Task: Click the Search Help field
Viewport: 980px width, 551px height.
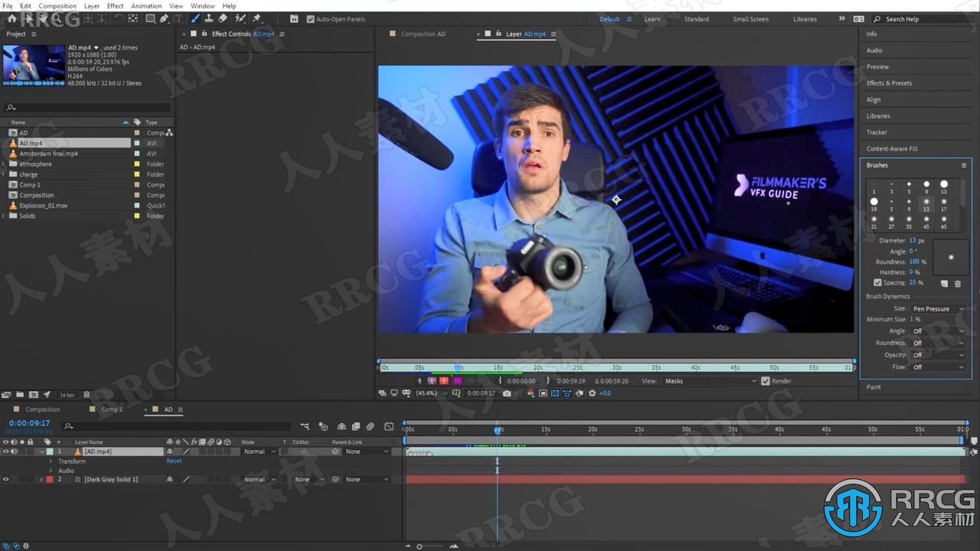Action: [923, 19]
